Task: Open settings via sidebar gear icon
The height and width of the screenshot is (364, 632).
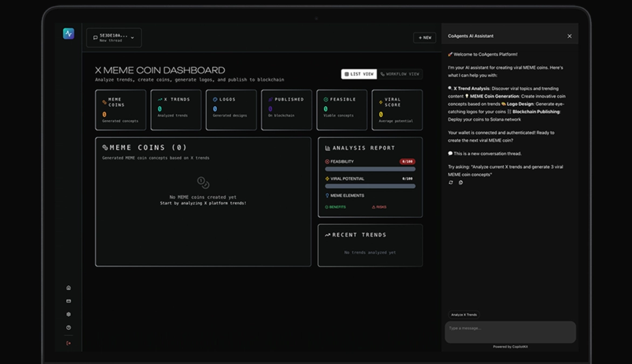Action: (68, 314)
